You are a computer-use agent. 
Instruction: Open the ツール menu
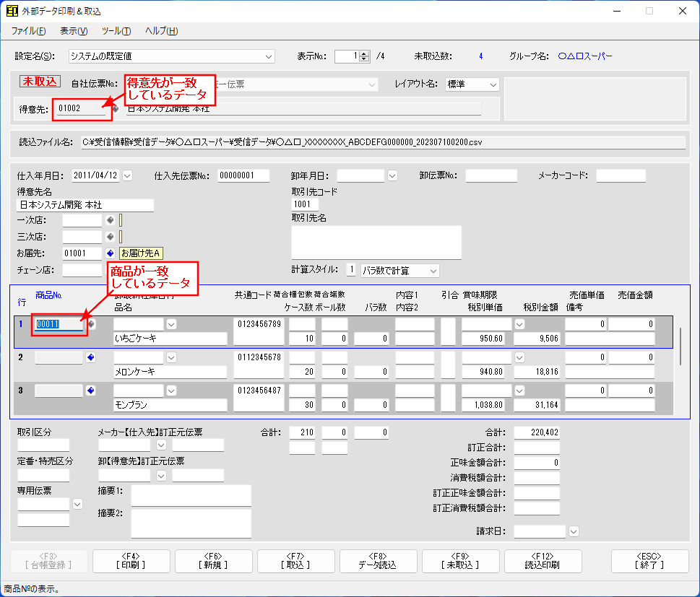(x=116, y=31)
